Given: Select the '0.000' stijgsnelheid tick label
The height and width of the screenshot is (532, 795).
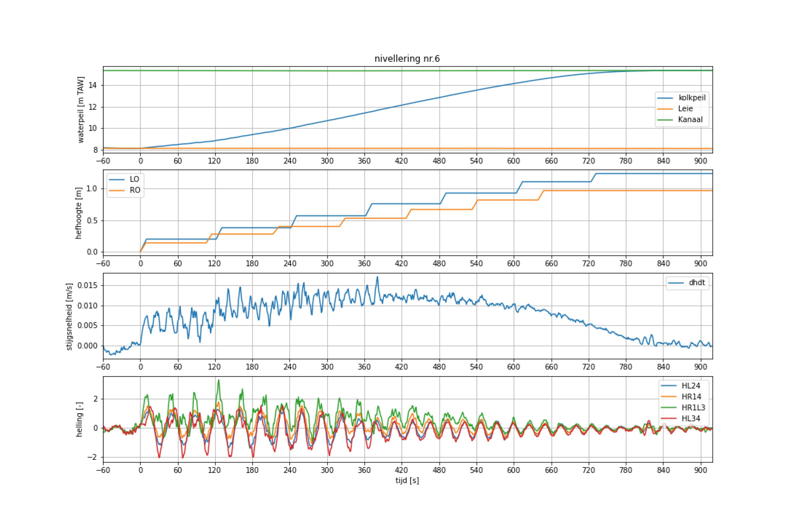Looking at the screenshot, I should click(87, 346).
